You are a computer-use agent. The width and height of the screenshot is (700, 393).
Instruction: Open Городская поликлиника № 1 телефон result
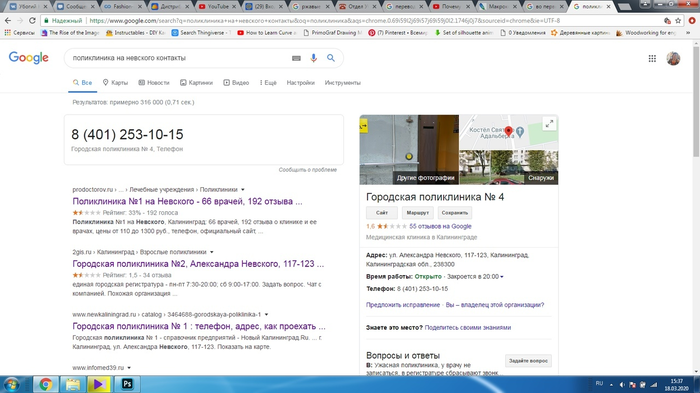pos(199,326)
